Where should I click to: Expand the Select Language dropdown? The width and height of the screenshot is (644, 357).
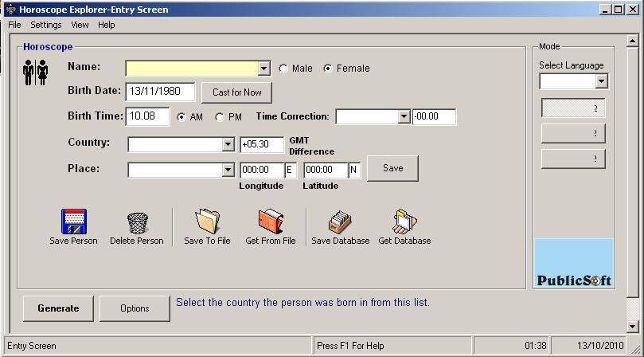click(x=601, y=81)
